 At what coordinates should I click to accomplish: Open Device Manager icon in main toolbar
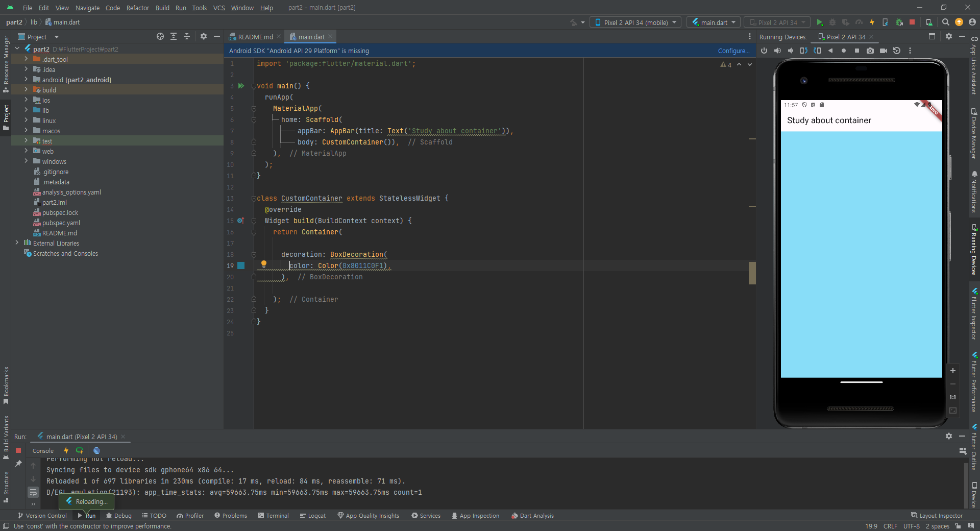[x=929, y=22]
